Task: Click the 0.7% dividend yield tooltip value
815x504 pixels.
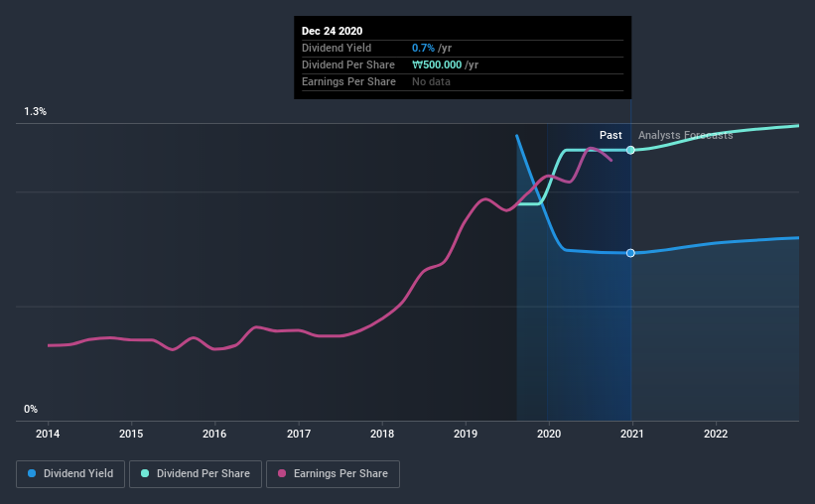Action: coord(423,48)
